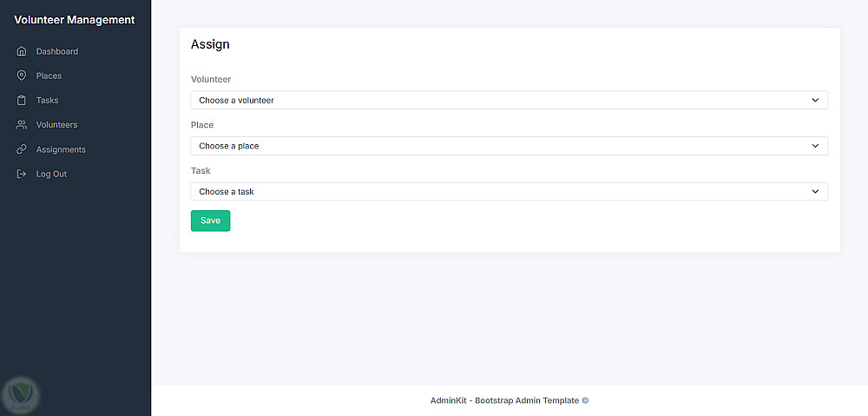
Task: Click the shield logo at bottom left
Action: tap(21, 393)
